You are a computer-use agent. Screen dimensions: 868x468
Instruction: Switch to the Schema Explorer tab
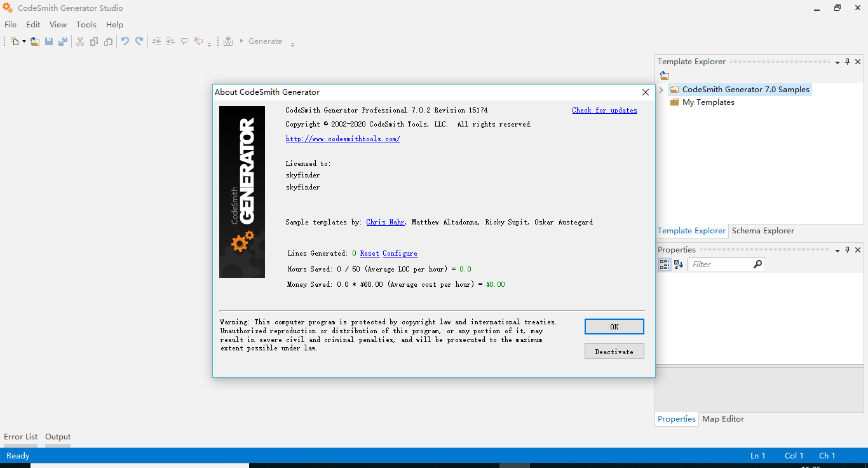(763, 231)
